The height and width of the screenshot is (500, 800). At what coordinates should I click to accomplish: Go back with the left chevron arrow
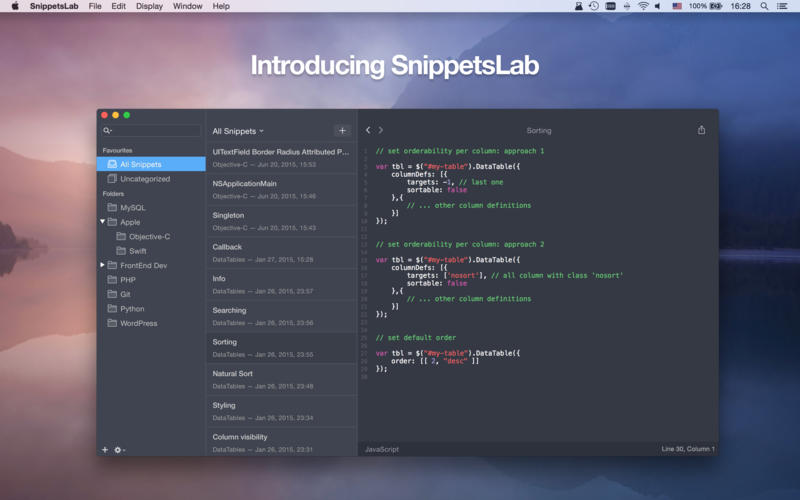(368, 130)
